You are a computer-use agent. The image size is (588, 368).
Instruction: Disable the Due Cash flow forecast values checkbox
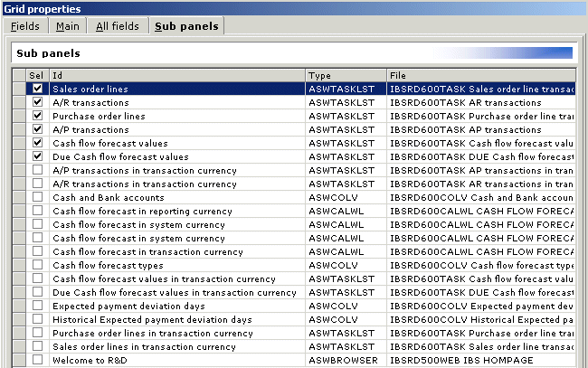[x=37, y=157]
